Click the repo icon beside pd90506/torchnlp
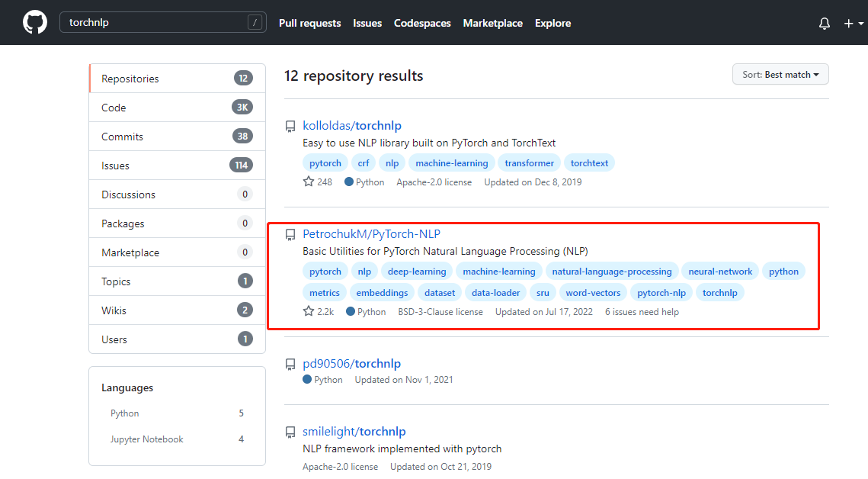 pyautogui.click(x=290, y=365)
